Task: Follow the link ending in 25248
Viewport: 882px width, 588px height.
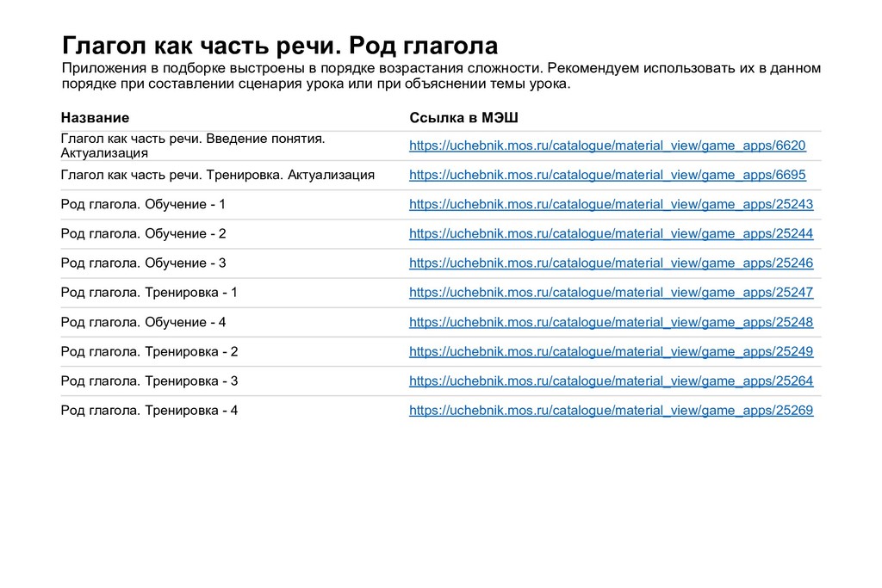Action: click(611, 322)
